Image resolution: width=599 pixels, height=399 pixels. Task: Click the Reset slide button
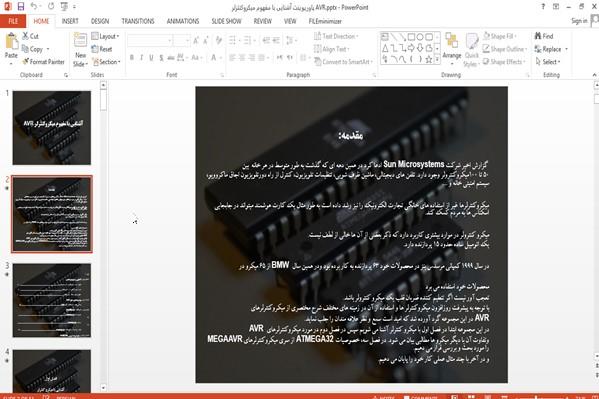tap(102, 49)
